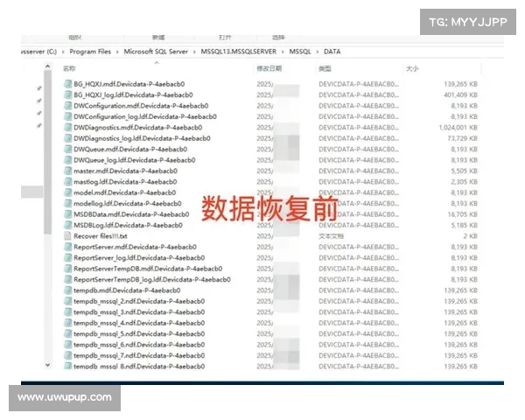Expand breadcrumb chevron after Microsoft SQL Server
The image size is (525, 420).
pos(194,52)
